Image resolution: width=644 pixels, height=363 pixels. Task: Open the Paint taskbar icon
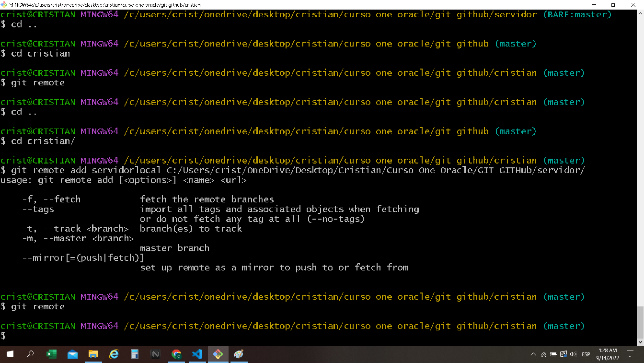pos(239,354)
